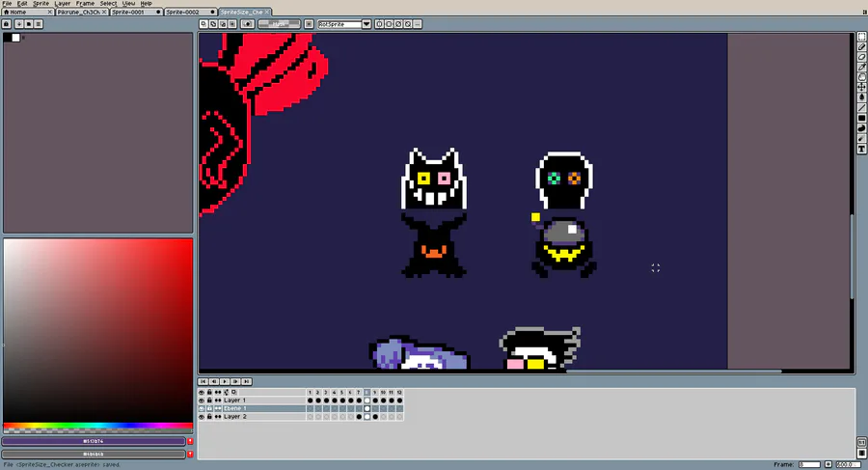Select the filled Rectangle tool

862,118
